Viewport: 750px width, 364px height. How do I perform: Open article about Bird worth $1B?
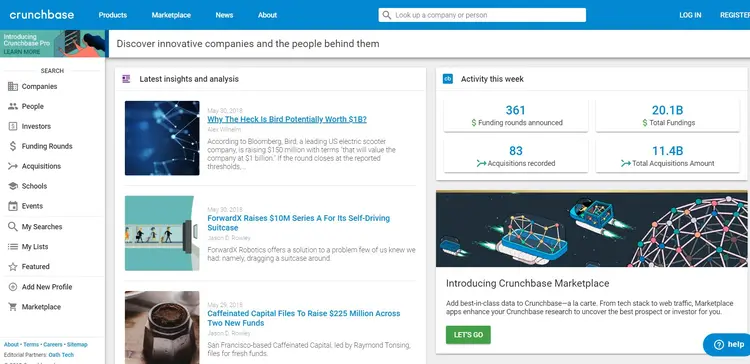287,120
